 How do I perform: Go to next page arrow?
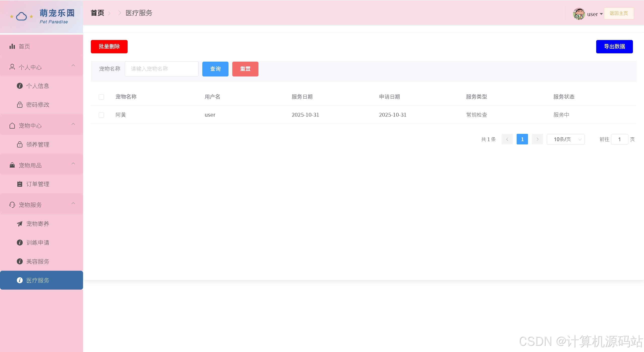[x=537, y=139]
